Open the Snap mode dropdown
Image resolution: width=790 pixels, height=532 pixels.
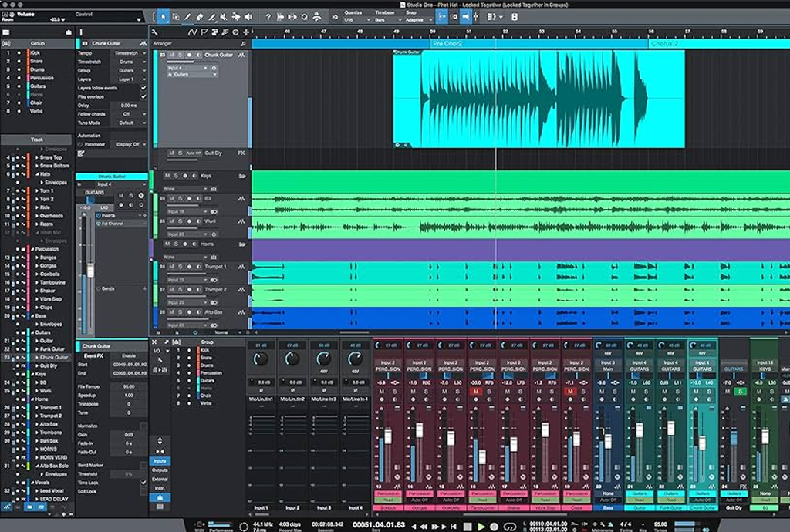pyautogui.click(x=417, y=19)
